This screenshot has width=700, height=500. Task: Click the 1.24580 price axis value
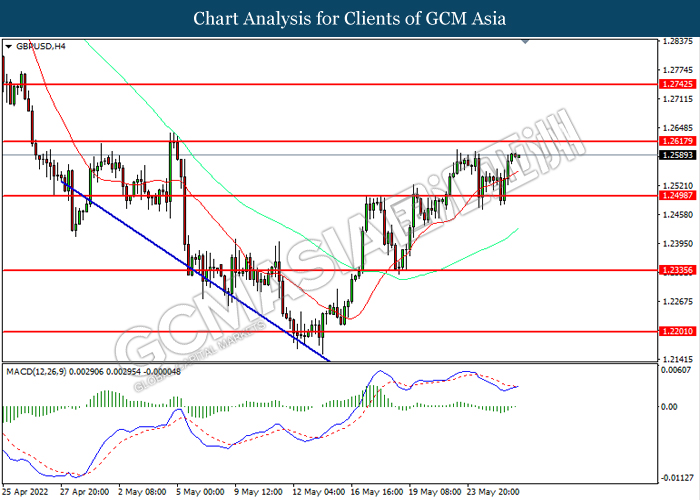click(x=678, y=215)
